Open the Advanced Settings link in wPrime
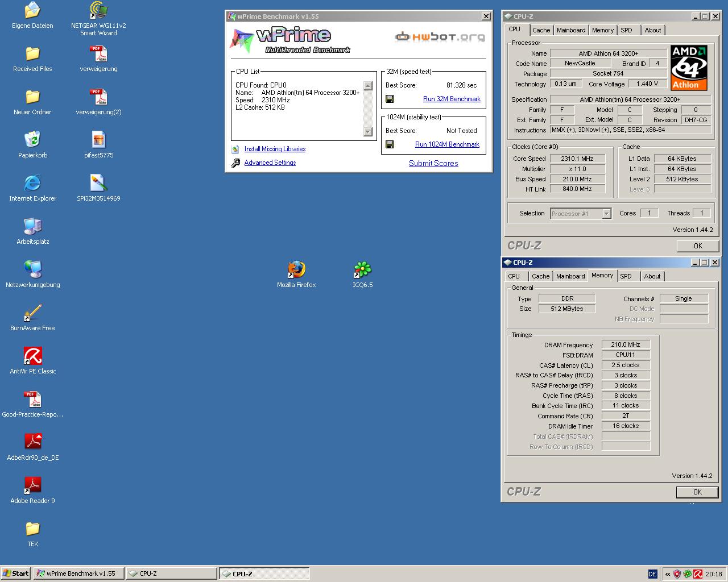 point(270,163)
